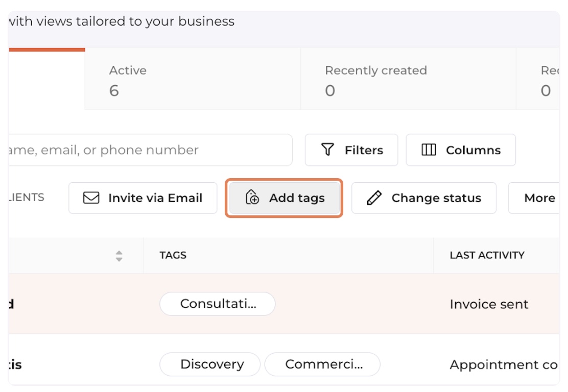The image size is (568, 392).
Task: Open the client name ending in 'tis'
Action: 15,364
